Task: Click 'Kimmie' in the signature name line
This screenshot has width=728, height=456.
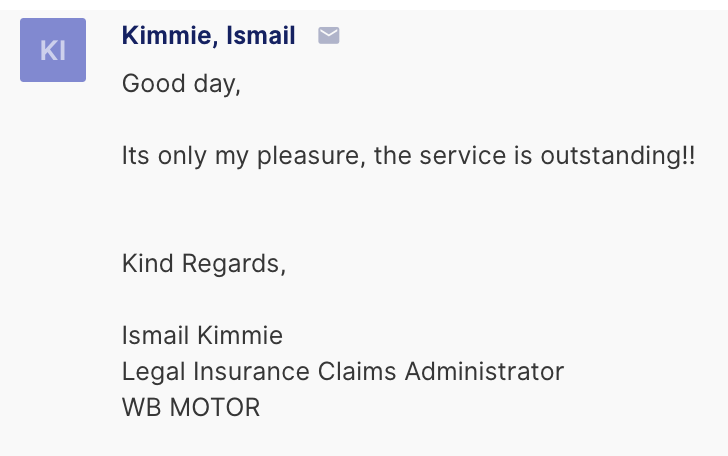Action: pos(240,335)
